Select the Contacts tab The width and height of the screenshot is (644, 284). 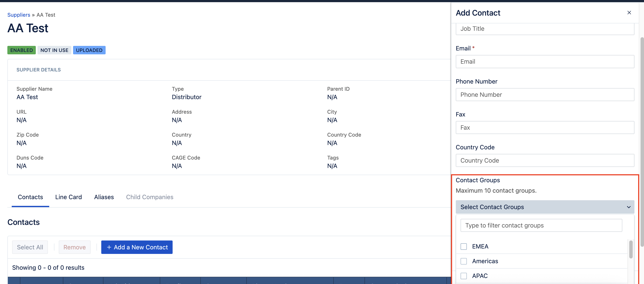coord(30,197)
